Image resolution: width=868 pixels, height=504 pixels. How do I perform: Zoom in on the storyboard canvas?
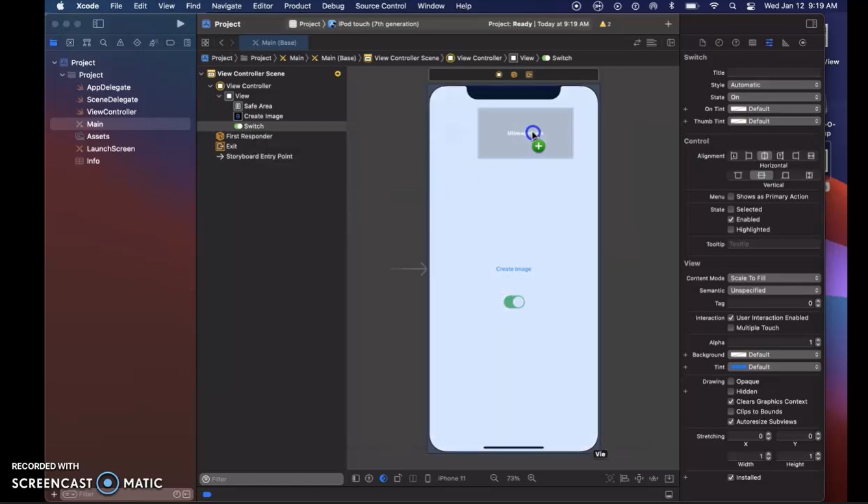click(531, 478)
